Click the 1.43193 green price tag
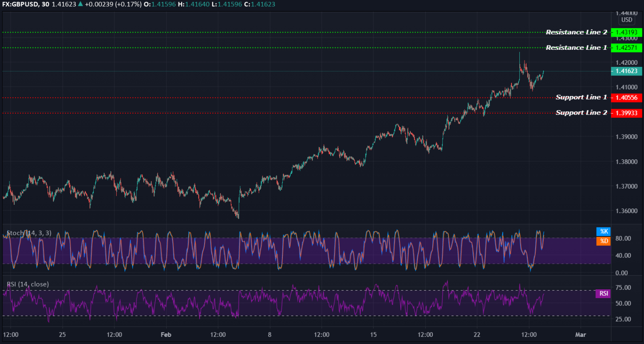644x344 pixels. [x=626, y=32]
